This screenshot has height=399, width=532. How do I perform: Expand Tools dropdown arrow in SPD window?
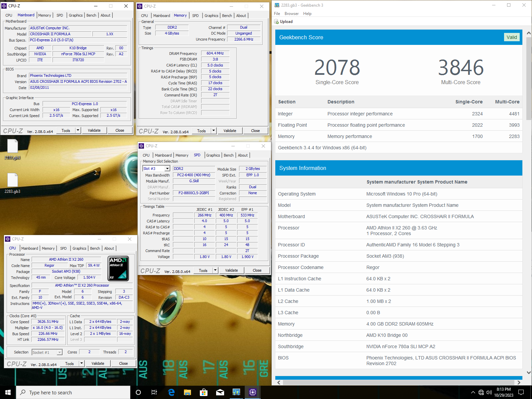215,270
